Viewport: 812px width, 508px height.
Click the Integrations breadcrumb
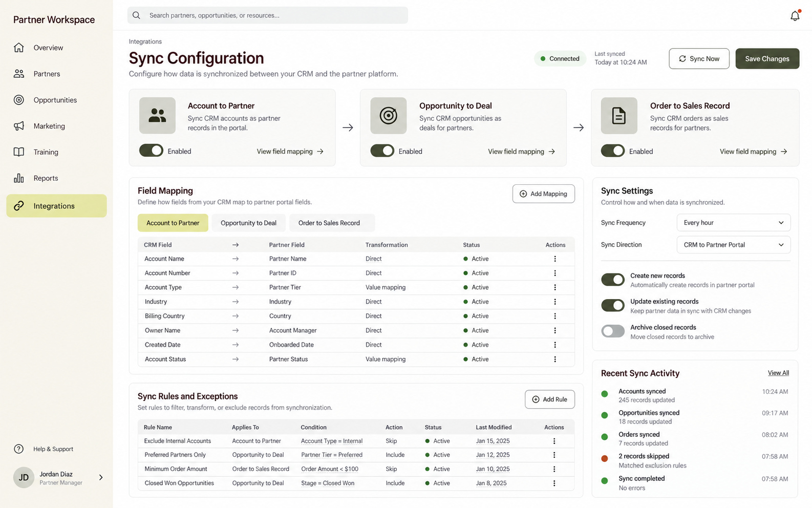[x=145, y=41]
